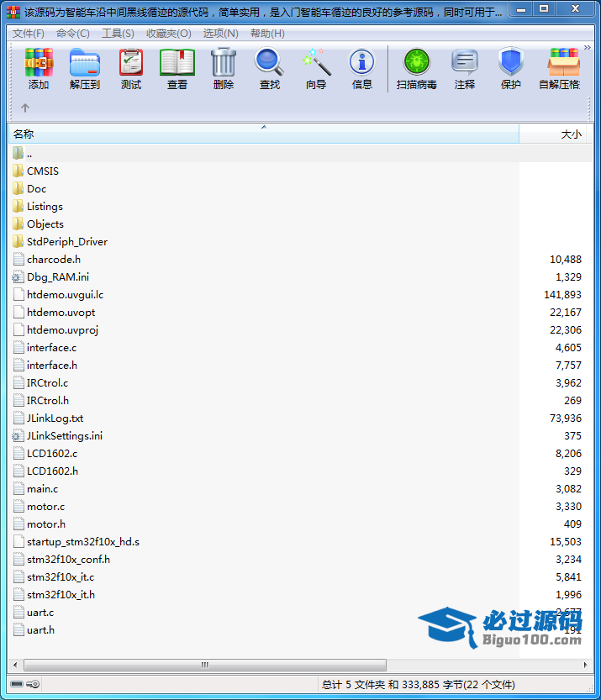Show archive Info (信息) icon
Viewport: 601px width, 700px height.
coord(362,68)
